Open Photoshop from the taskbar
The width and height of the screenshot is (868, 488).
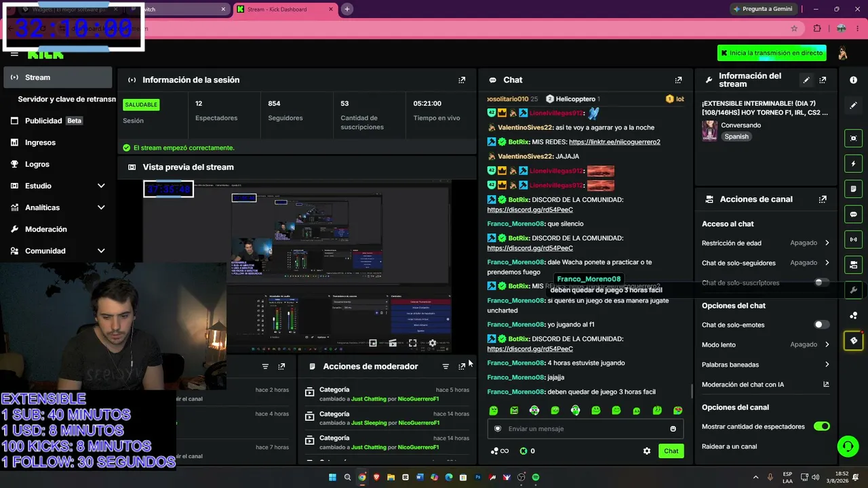click(x=478, y=477)
